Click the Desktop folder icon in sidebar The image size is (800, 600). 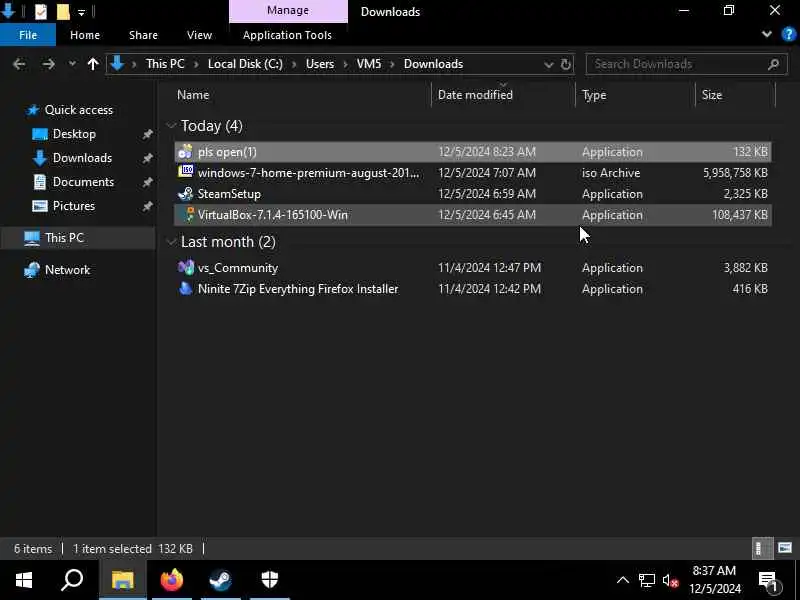(x=40, y=134)
